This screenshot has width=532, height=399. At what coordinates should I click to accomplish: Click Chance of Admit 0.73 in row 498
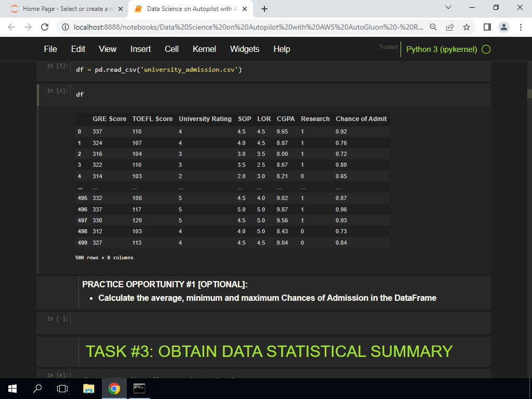pyautogui.click(x=341, y=231)
